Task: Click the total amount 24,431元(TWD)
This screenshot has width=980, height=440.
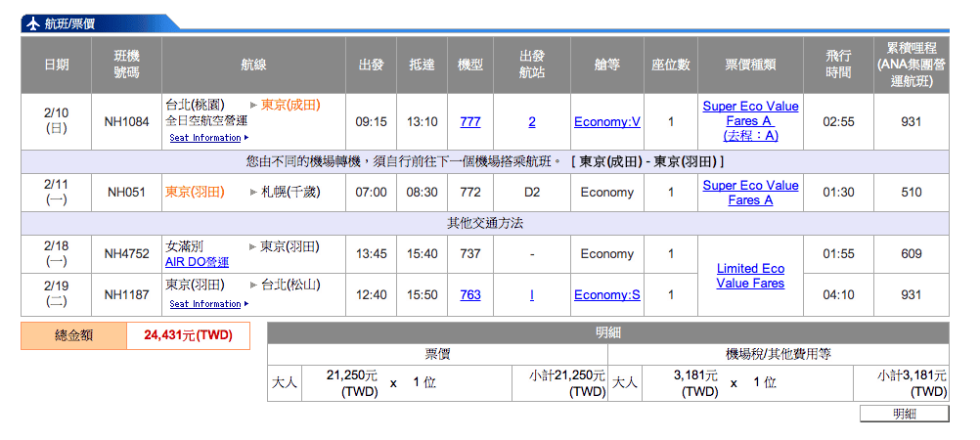Action: [x=188, y=335]
